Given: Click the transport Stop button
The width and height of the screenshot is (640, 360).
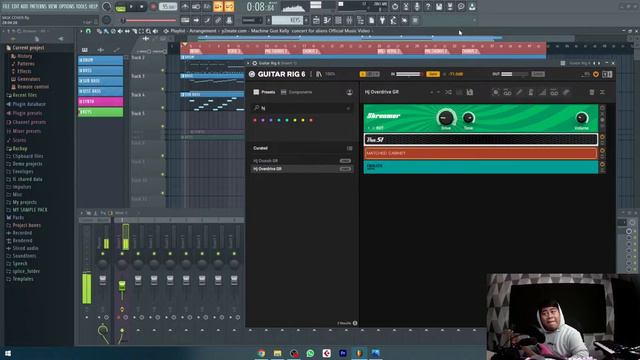Looking at the screenshot, I should pos(142,7).
